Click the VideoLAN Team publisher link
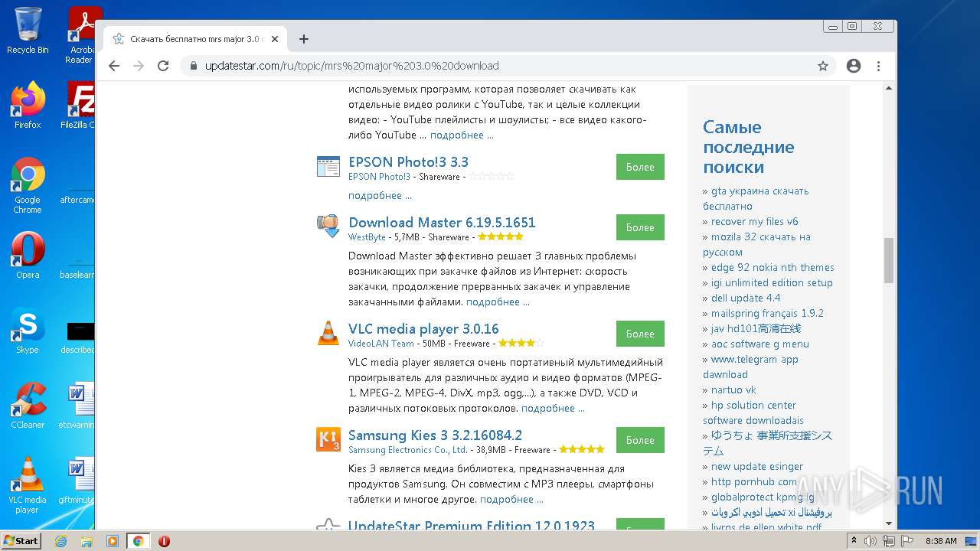This screenshot has width=980, height=551. tap(381, 344)
